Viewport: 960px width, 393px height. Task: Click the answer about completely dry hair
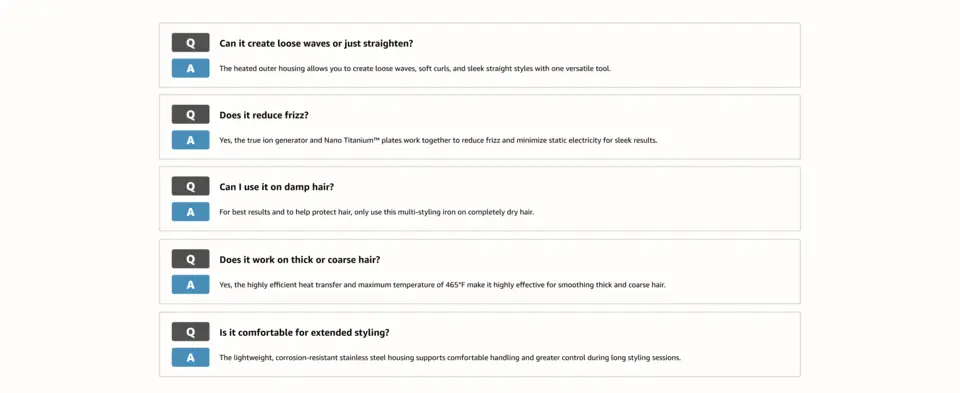(377, 212)
